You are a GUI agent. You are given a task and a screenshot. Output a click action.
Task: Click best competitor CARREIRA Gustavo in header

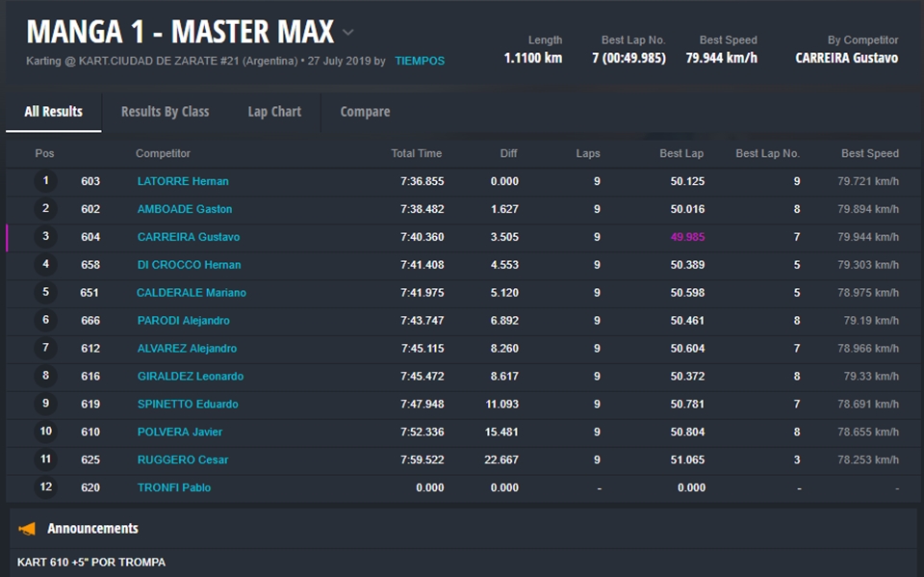(x=846, y=58)
